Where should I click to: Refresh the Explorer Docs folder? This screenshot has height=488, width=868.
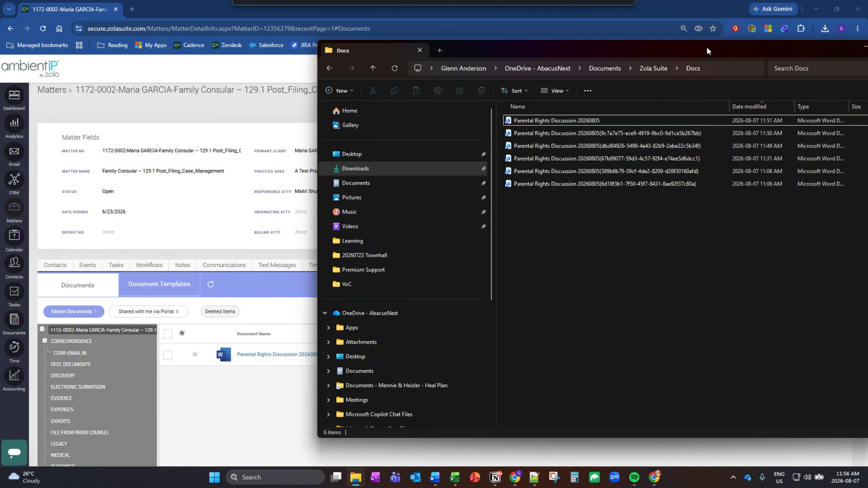(395, 68)
